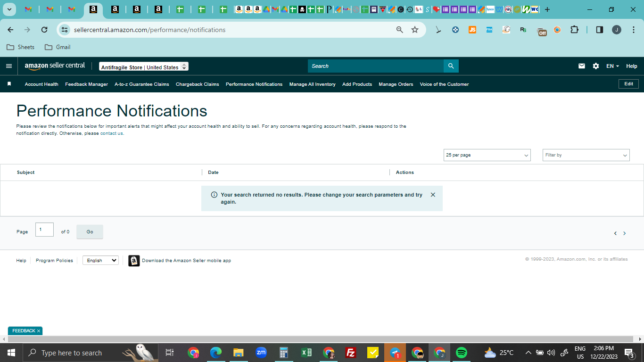Open the Windows Start menu
644x362 pixels.
pos(11,353)
